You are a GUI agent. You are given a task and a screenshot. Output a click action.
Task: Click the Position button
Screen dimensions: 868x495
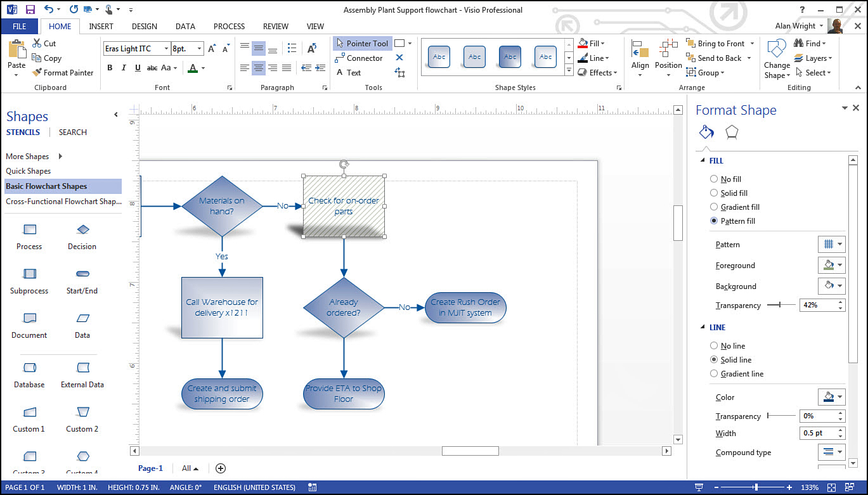pos(668,58)
